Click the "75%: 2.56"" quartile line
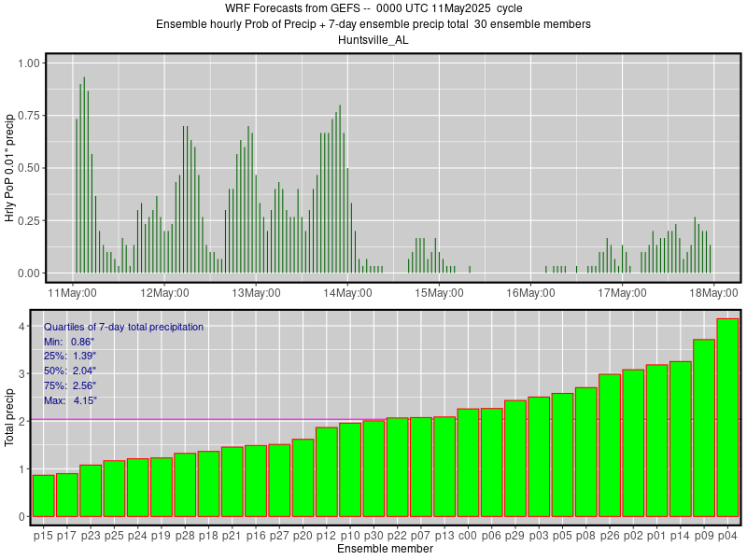Image resolution: width=747 pixels, height=560 pixels. 70,385
